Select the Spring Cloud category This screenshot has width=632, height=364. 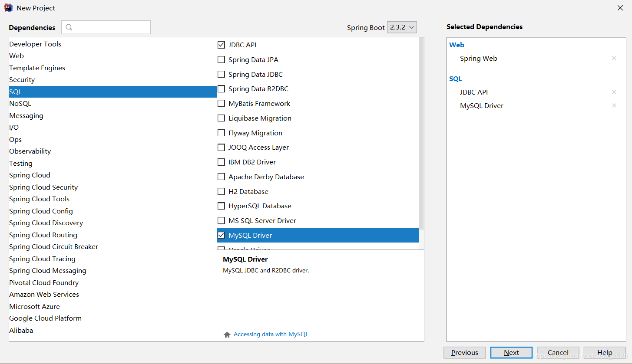(x=113, y=175)
